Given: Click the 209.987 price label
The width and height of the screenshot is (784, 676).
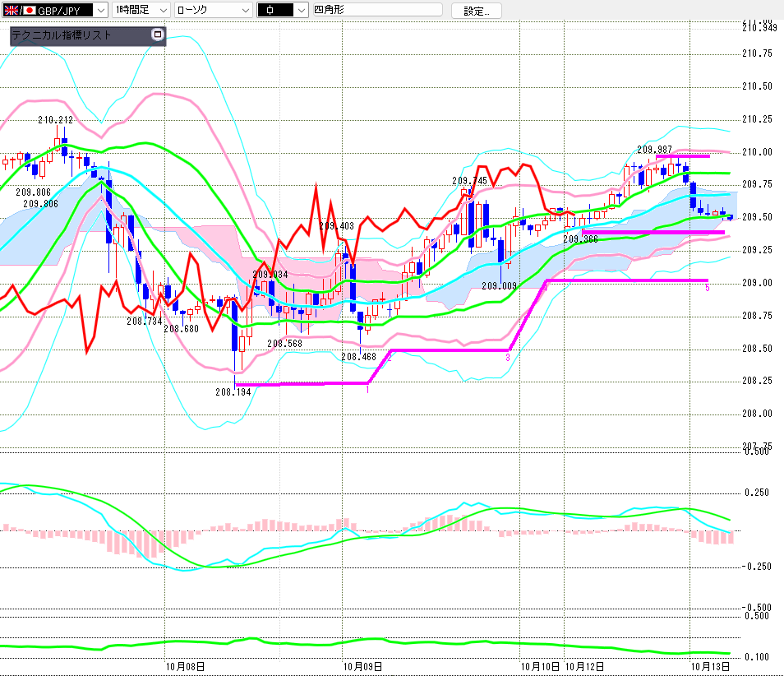Looking at the screenshot, I should (x=654, y=150).
